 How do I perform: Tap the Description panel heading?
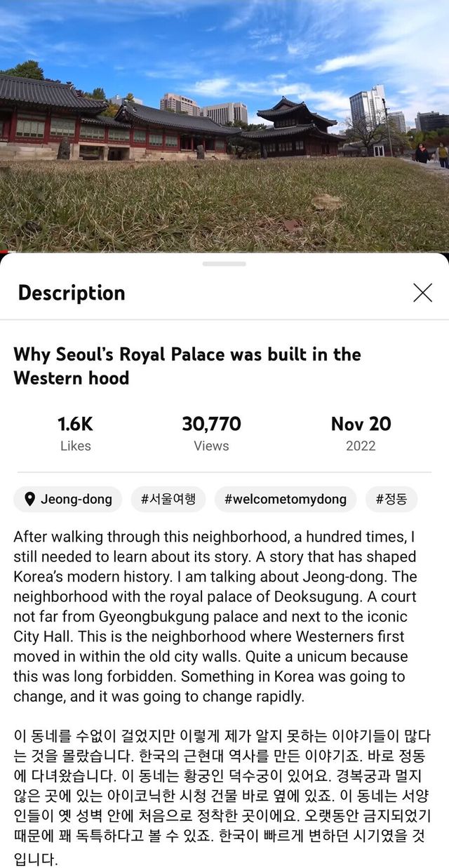72,293
